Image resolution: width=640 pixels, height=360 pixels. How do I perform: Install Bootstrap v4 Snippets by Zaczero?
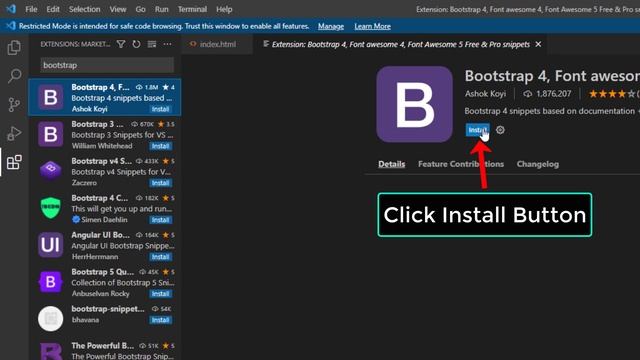tap(160, 183)
